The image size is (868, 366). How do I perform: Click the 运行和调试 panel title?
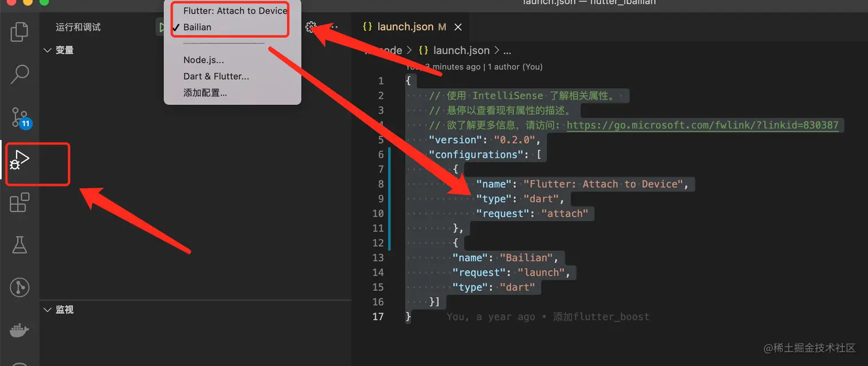tap(78, 27)
